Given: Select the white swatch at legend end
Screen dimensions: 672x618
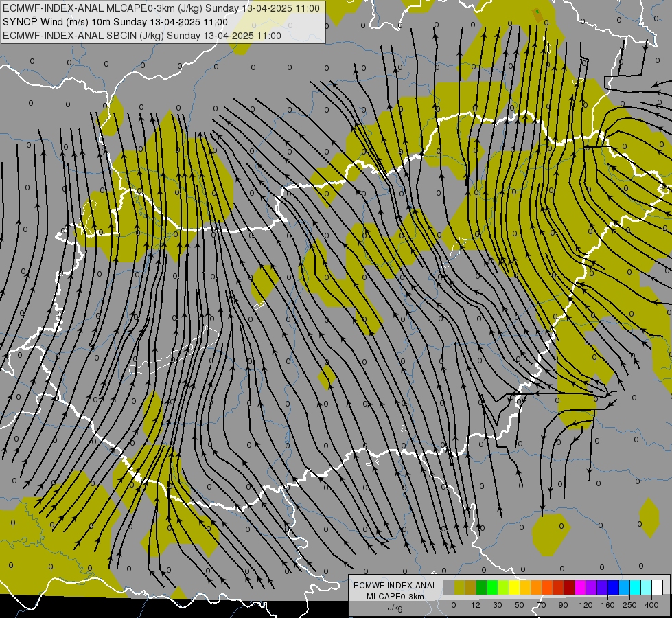Looking at the screenshot, I should pos(657,587).
